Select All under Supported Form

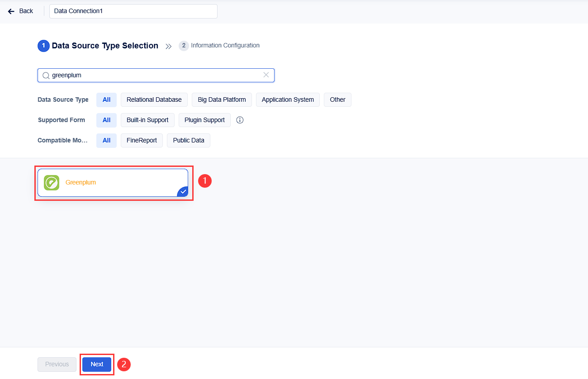[x=106, y=120]
